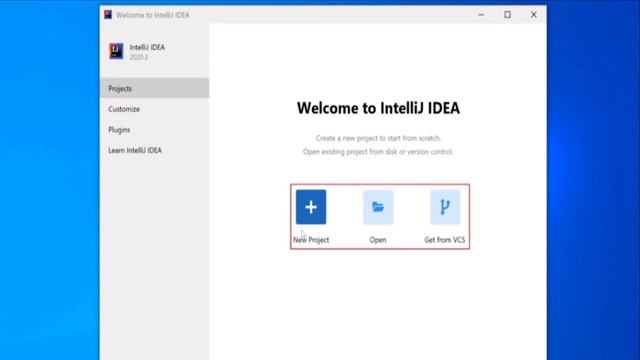Viewport: 640px width, 360px height.
Task: Click the New Project plus icon
Action: 311,207
